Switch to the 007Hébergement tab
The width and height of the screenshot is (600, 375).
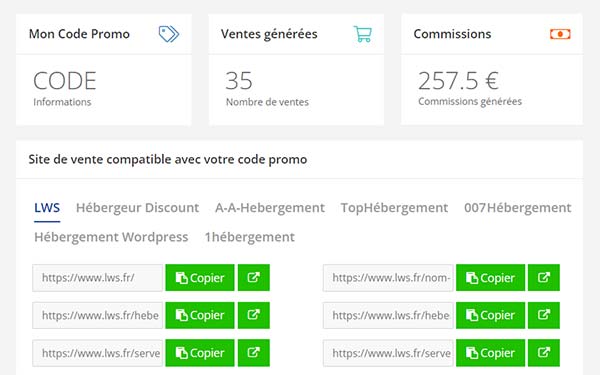518,208
